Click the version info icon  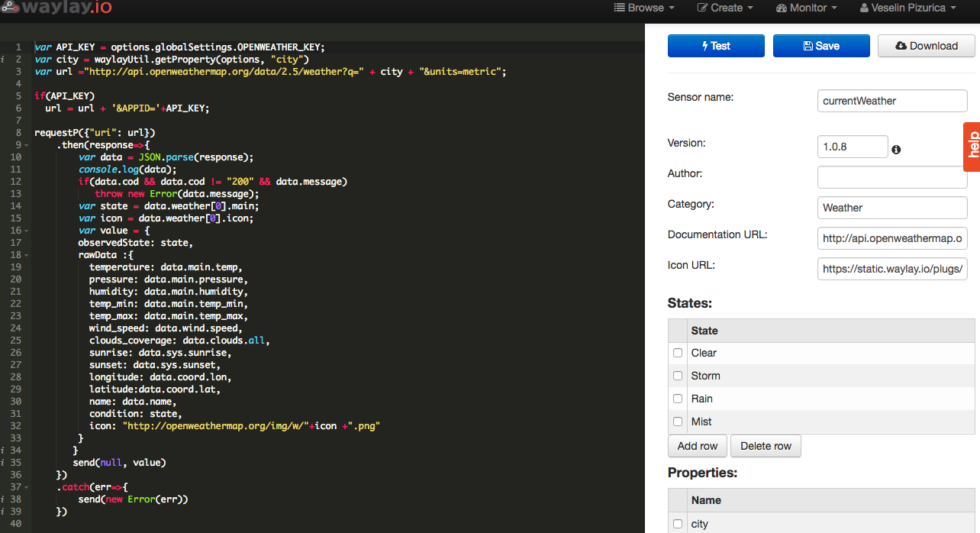896,150
